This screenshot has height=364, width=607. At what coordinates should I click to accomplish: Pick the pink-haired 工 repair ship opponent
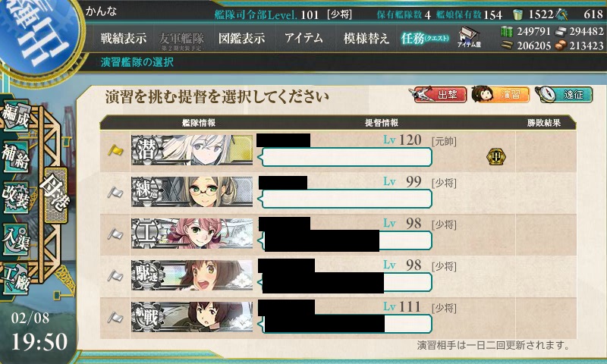[x=338, y=235]
